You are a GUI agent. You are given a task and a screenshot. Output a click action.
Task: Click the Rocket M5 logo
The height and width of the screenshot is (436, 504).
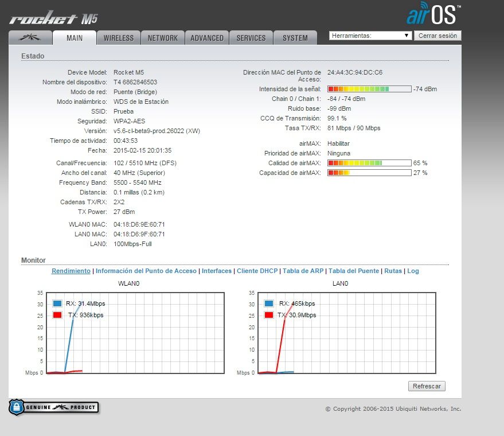coord(53,18)
